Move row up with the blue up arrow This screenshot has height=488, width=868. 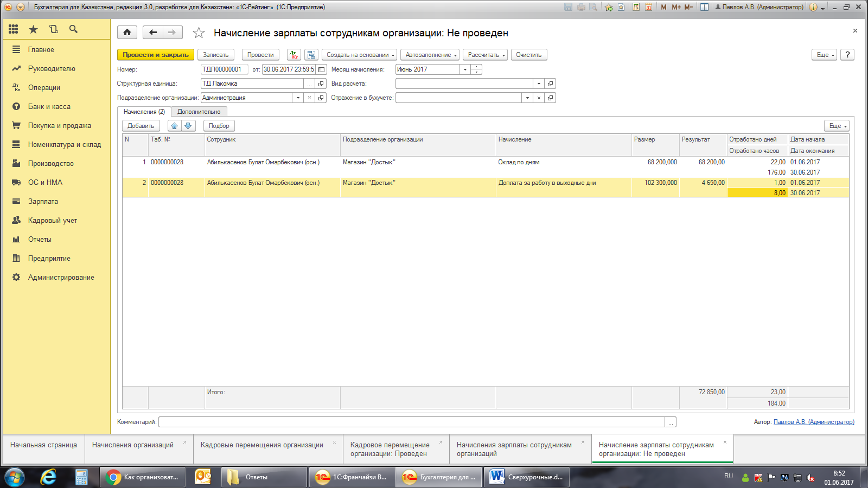coord(175,126)
